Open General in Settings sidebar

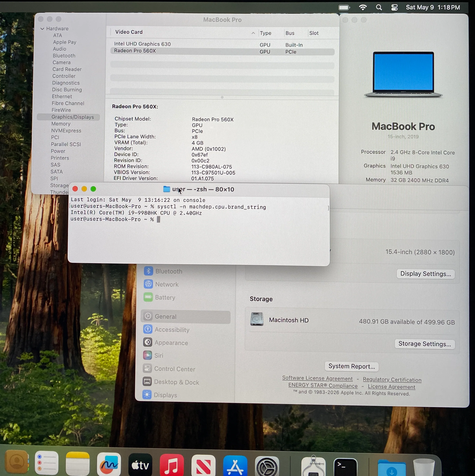(185, 317)
